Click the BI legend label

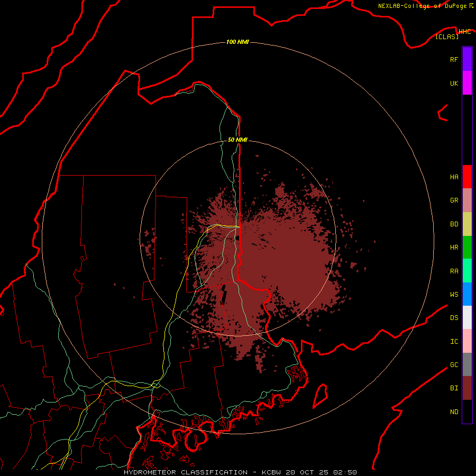(x=454, y=388)
